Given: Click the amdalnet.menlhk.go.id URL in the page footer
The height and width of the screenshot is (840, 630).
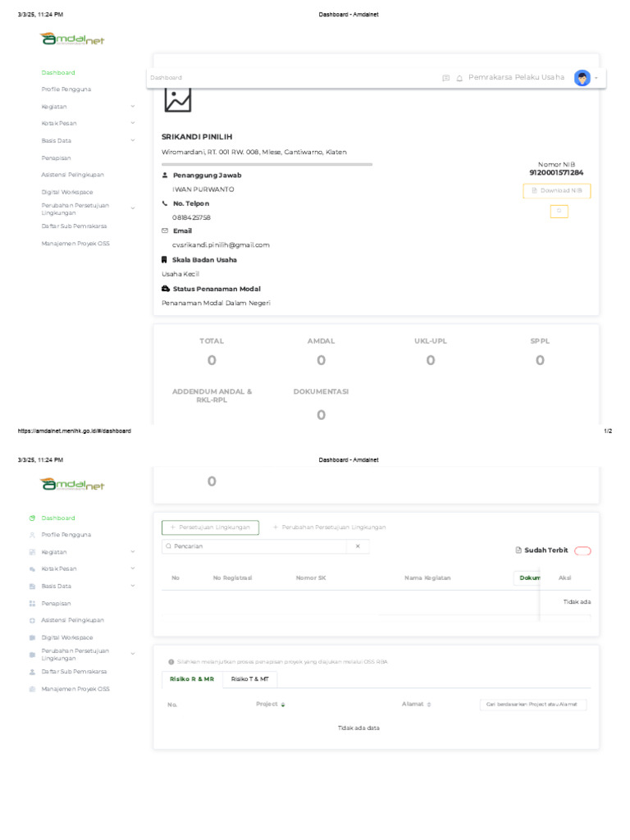Looking at the screenshot, I should pos(74,431).
